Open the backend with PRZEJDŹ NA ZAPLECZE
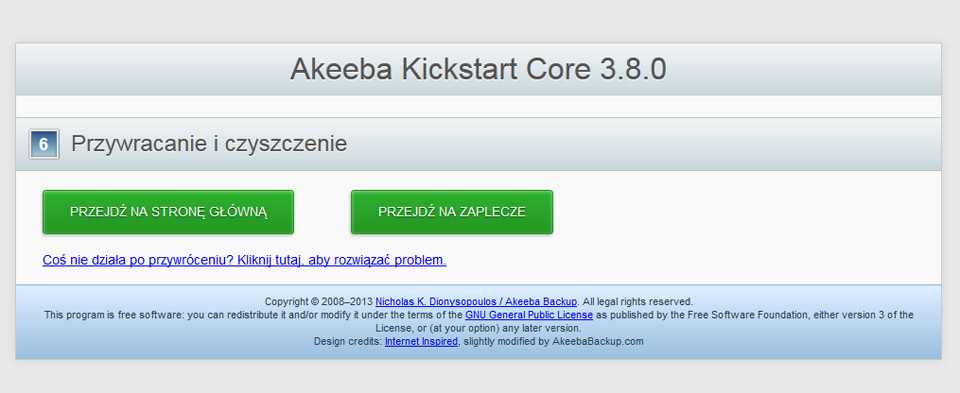The width and height of the screenshot is (960, 393). (452, 212)
